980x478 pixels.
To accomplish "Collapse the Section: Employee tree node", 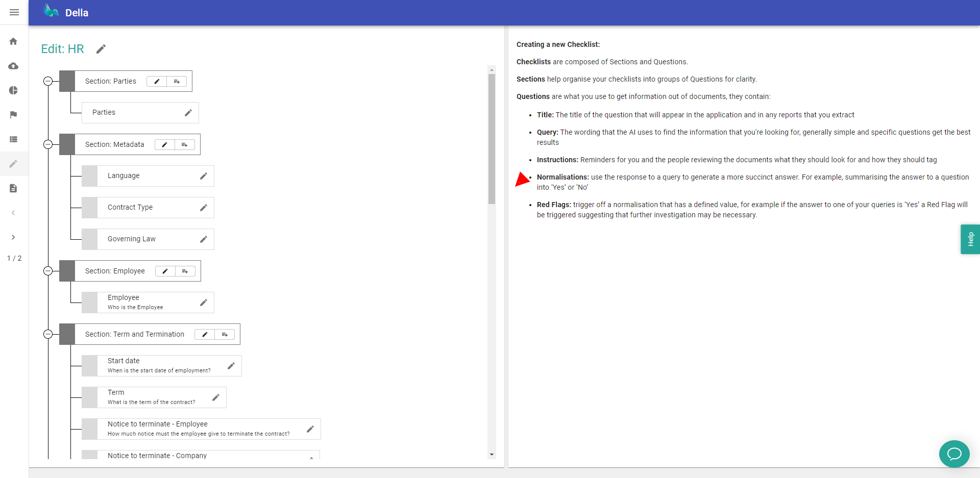I will tap(48, 271).
